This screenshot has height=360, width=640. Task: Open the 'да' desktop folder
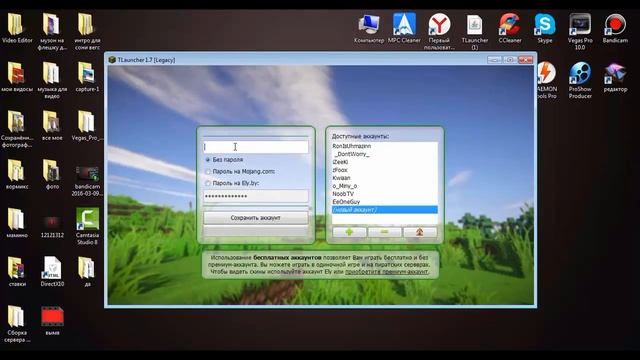tap(87, 271)
